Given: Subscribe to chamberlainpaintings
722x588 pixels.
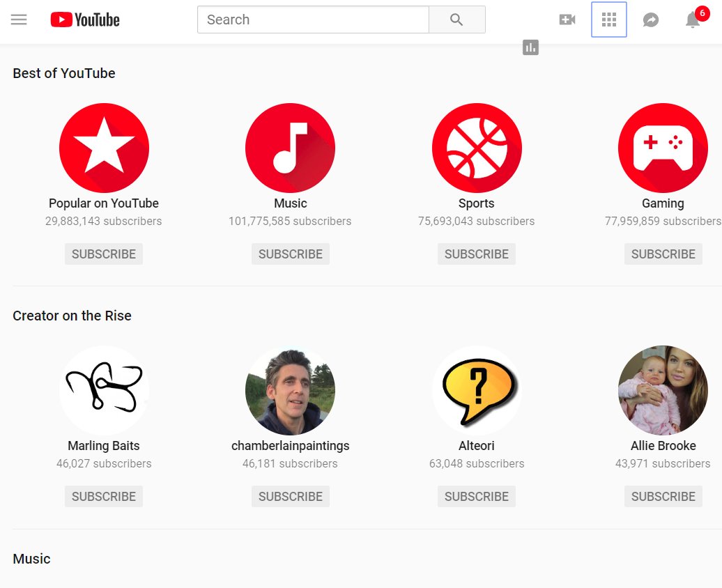Looking at the screenshot, I should click(291, 496).
